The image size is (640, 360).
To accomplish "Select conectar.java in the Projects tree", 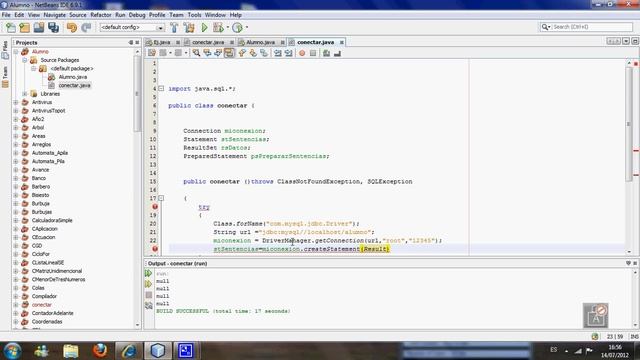I will [74, 86].
